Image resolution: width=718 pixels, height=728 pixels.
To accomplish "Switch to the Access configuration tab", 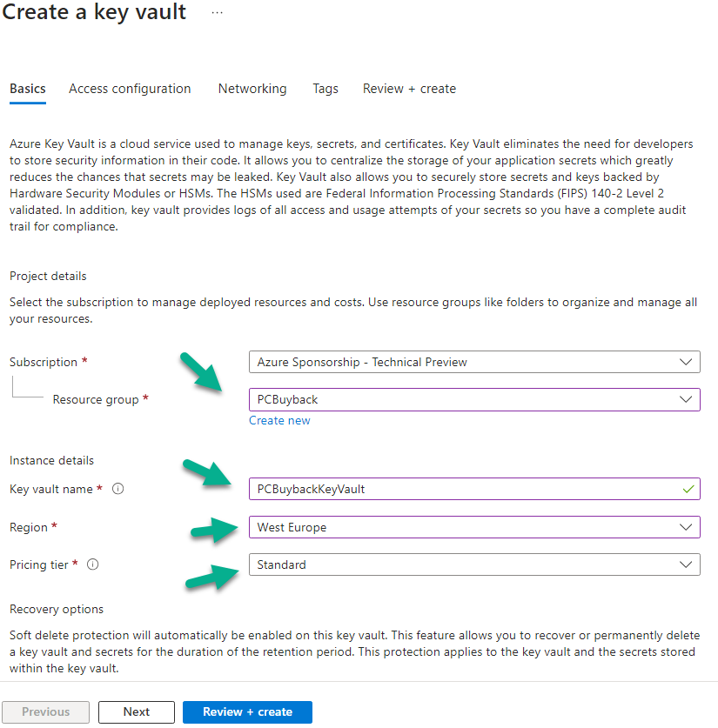I will [130, 89].
